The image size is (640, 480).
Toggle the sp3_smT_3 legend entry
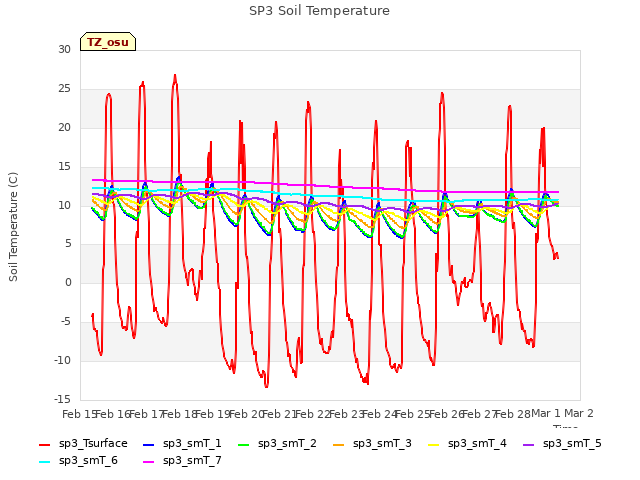tap(372, 444)
